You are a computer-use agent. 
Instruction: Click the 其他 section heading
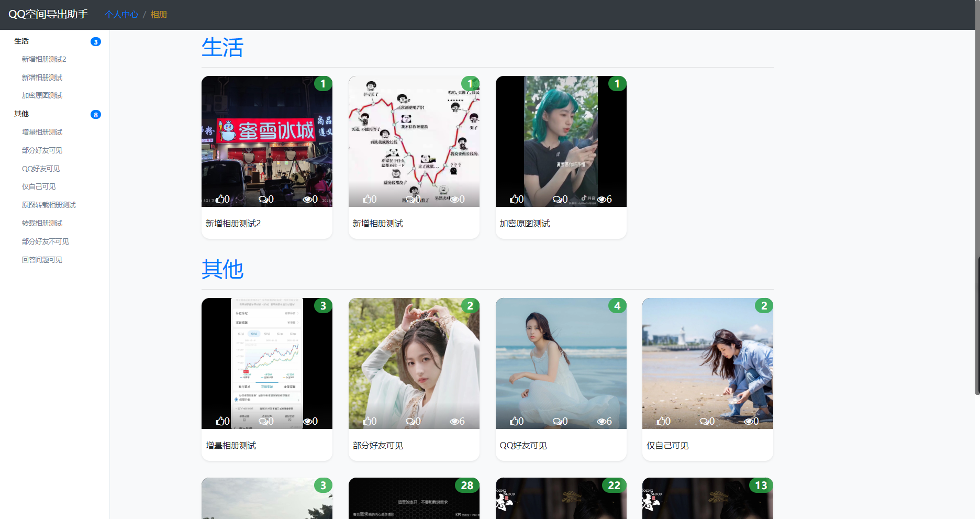coord(222,269)
